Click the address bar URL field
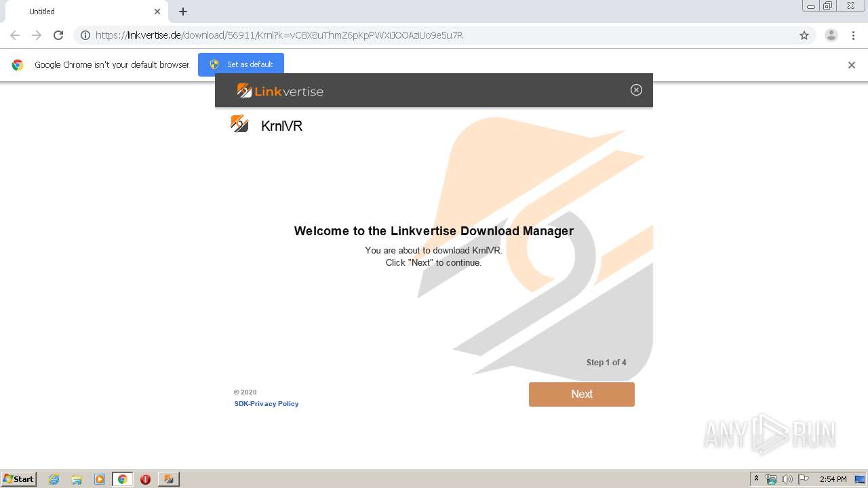The image size is (868, 488). tap(441, 35)
